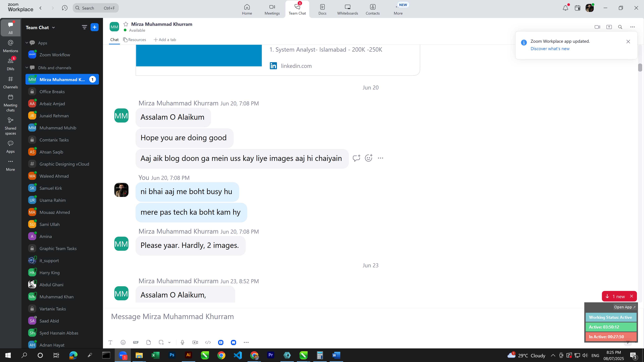Image resolution: width=644 pixels, height=362 pixels.
Task: Switch to Meetings tab
Action: click(272, 10)
